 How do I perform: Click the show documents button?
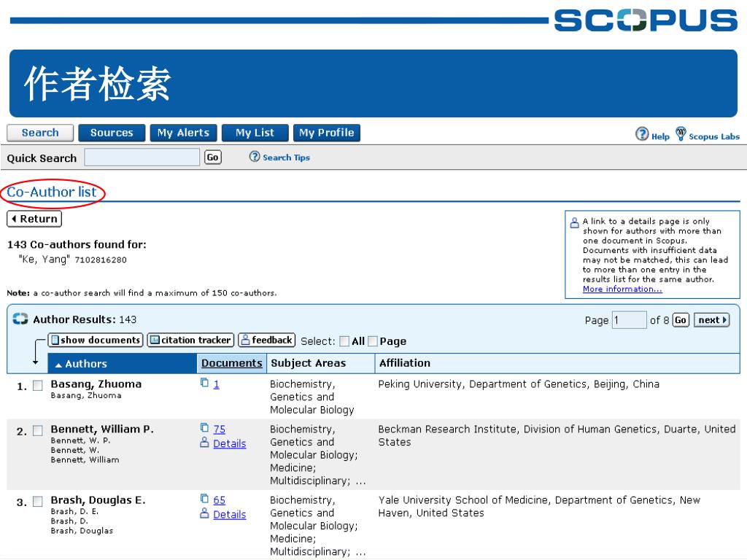click(x=96, y=340)
